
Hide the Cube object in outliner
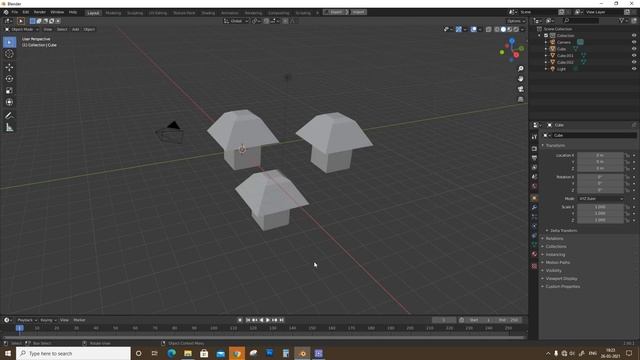pos(634,49)
